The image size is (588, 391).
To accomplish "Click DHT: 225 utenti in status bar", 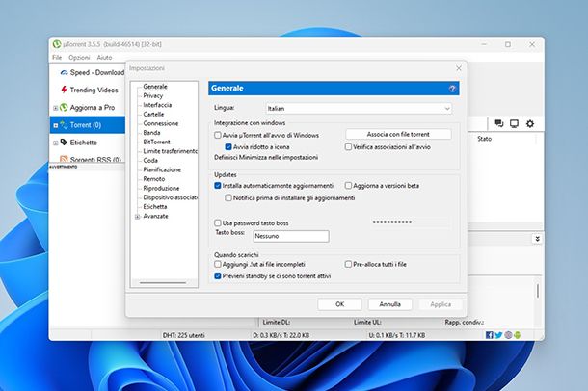I will (x=183, y=335).
